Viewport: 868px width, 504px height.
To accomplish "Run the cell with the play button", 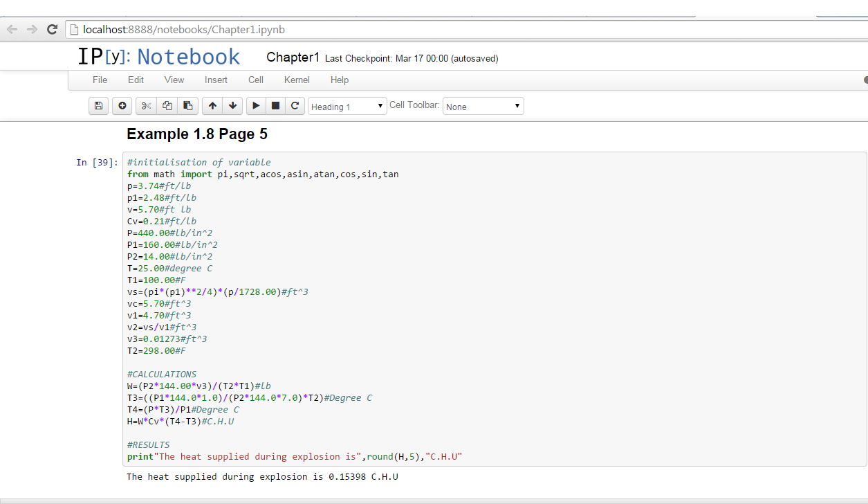I will pyautogui.click(x=256, y=106).
